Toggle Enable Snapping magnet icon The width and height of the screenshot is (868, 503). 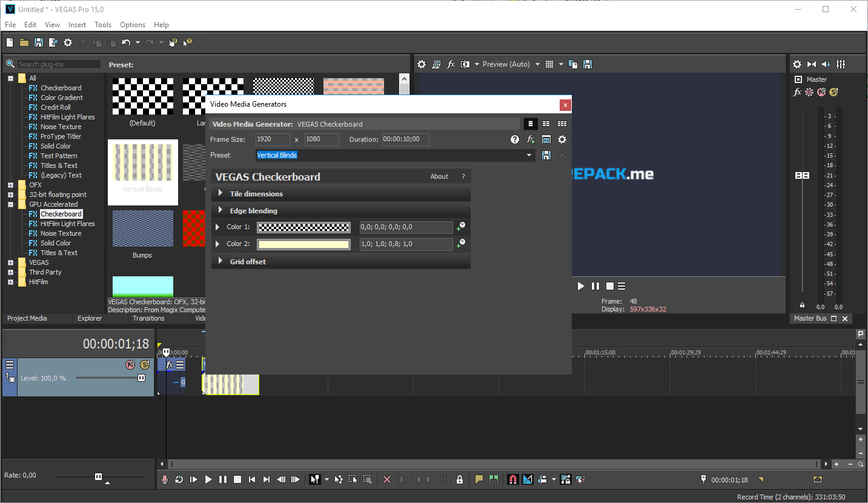[x=512, y=479]
